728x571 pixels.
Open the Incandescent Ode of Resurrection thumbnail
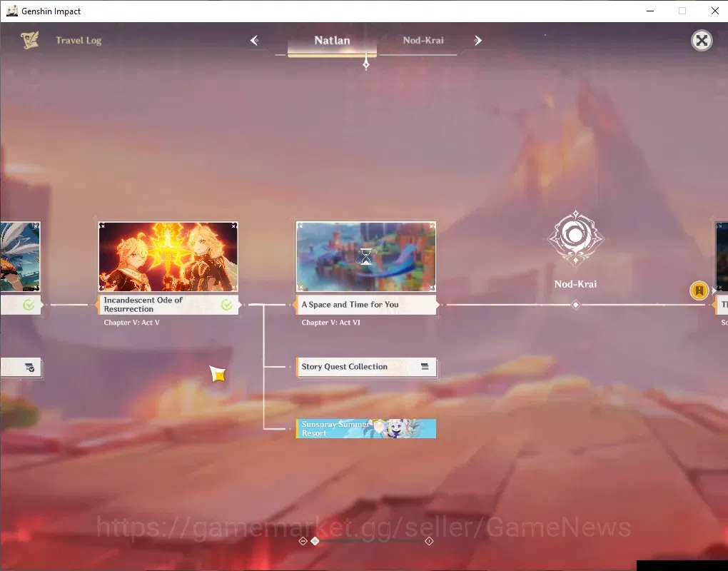(168, 257)
